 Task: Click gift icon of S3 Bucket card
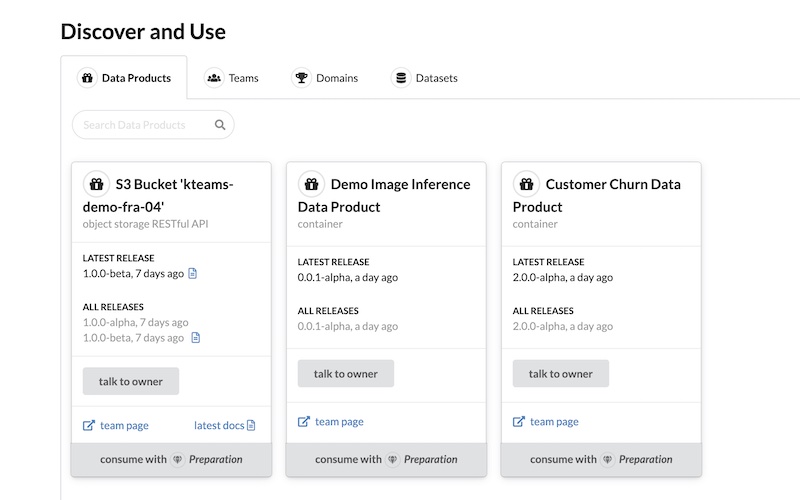click(96, 184)
